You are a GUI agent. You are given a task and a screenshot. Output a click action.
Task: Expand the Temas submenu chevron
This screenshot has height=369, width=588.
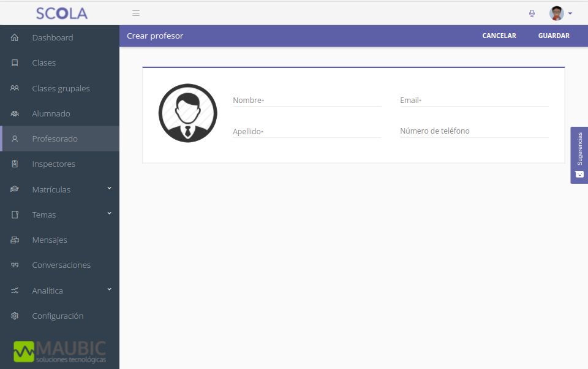[109, 213]
